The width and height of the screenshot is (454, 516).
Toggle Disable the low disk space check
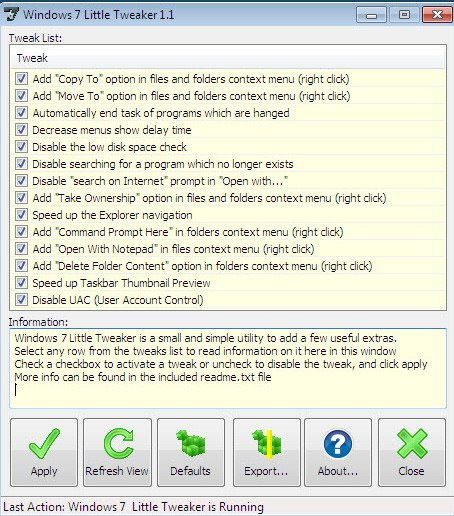[21, 147]
